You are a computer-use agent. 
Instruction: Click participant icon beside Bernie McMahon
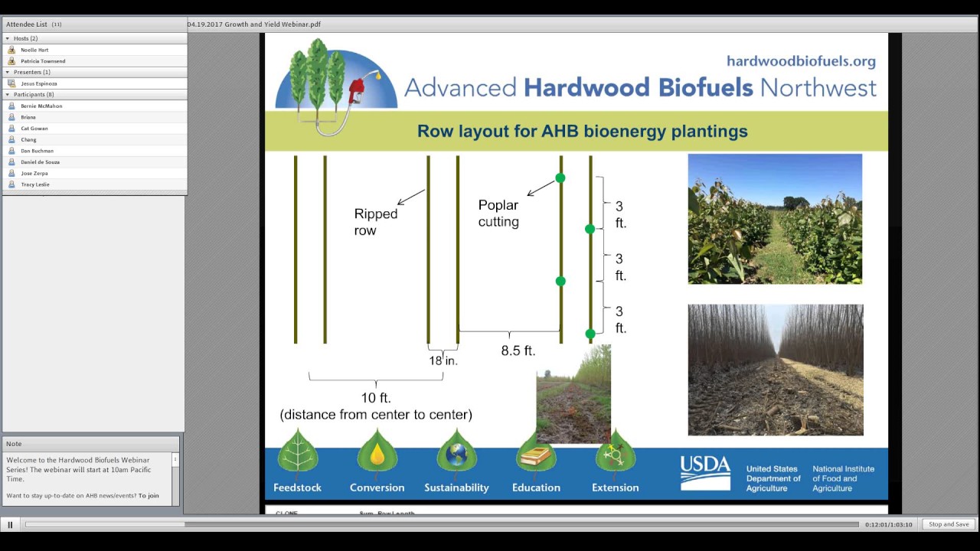pyautogui.click(x=11, y=106)
